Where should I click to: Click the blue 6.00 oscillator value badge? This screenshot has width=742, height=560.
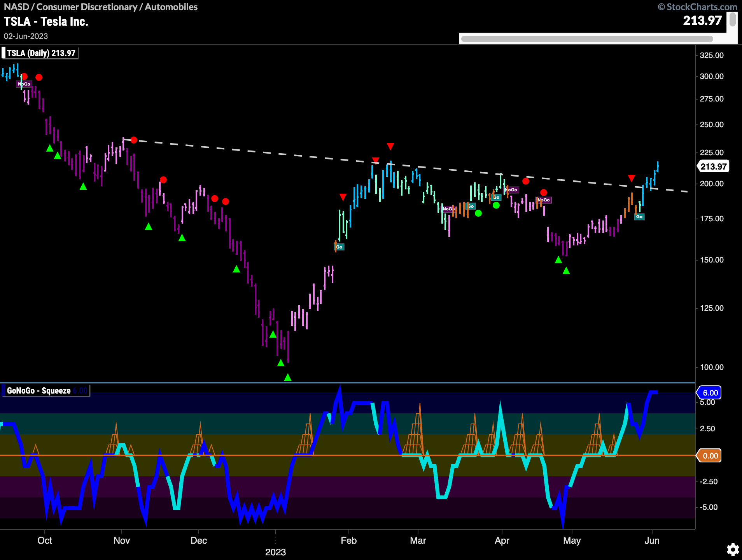(x=710, y=393)
